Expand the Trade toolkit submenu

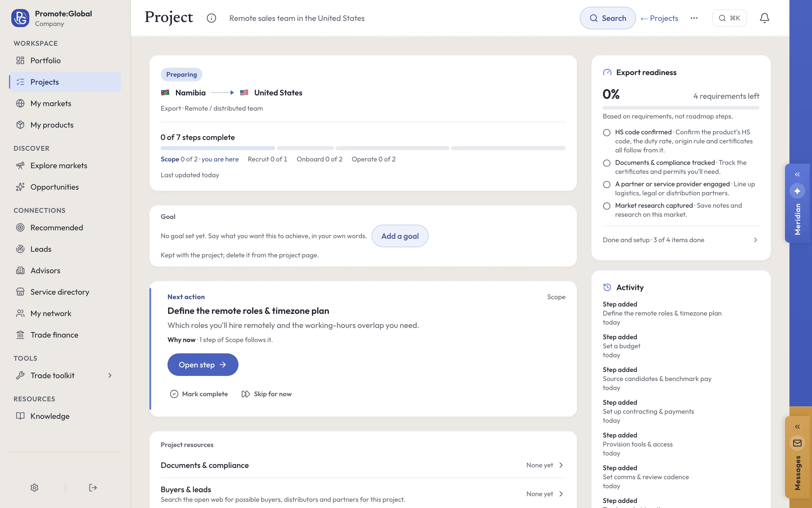[x=110, y=375]
